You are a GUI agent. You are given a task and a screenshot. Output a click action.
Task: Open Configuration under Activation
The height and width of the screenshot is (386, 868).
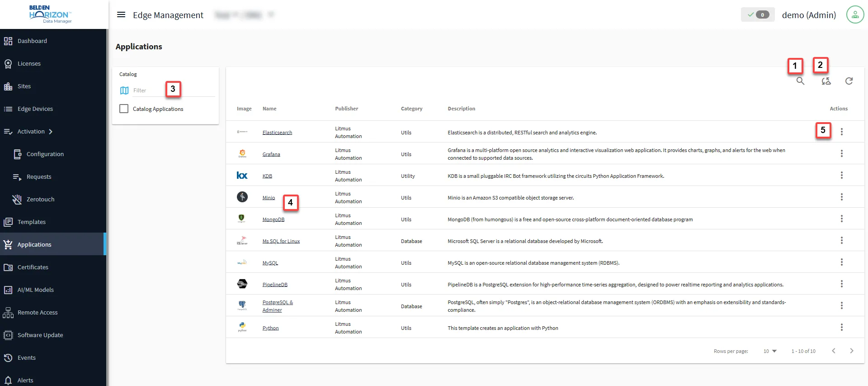pos(53,154)
